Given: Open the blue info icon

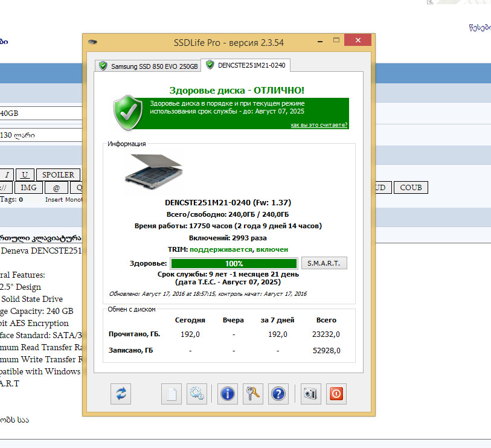Looking at the screenshot, I should [x=227, y=394].
